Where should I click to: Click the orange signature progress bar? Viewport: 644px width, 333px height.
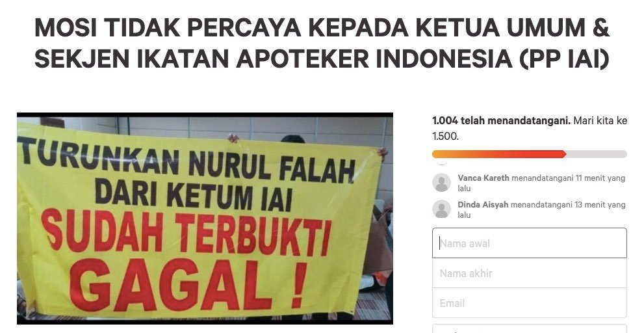pyautogui.click(x=499, y=154)
